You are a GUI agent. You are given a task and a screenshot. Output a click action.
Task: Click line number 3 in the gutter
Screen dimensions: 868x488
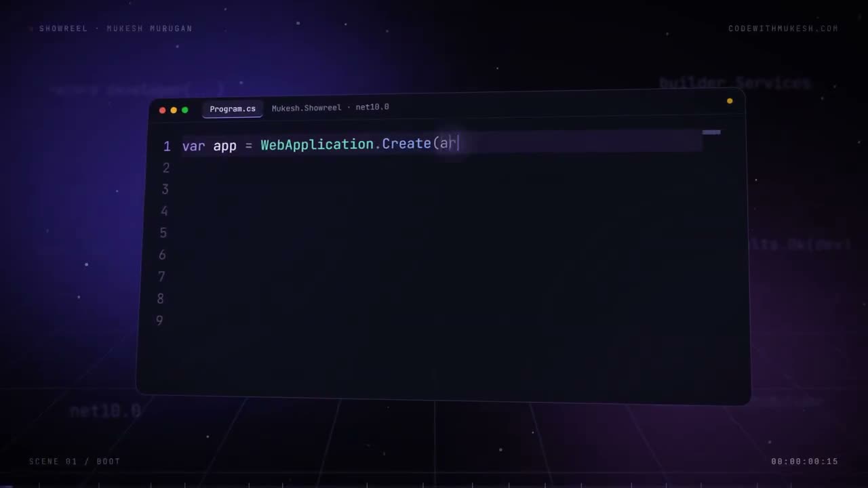tap(165, 190)
